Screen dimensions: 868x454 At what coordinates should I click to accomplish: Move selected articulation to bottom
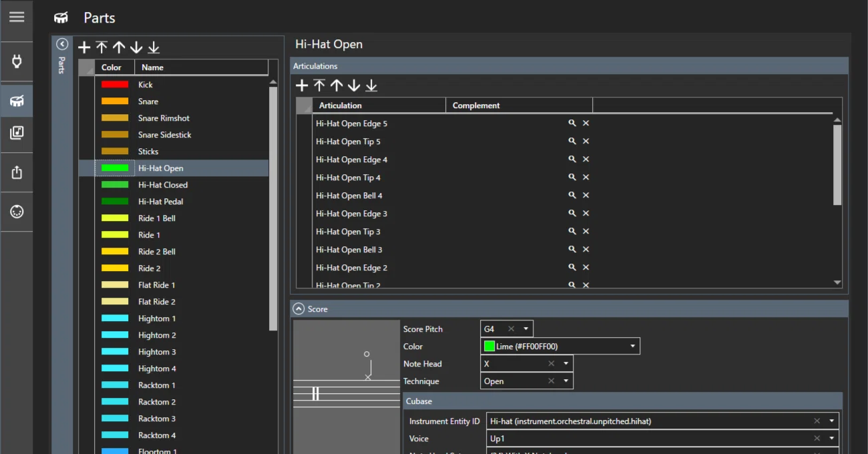[x=371, y=85]
